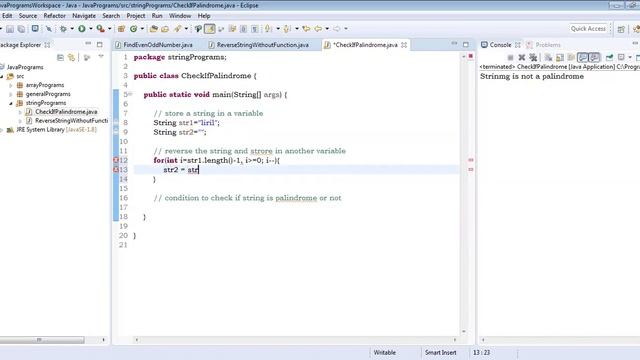Click error marker on line 13
The width and height of the screenshot is (640, 360).
tap(116, 170)
